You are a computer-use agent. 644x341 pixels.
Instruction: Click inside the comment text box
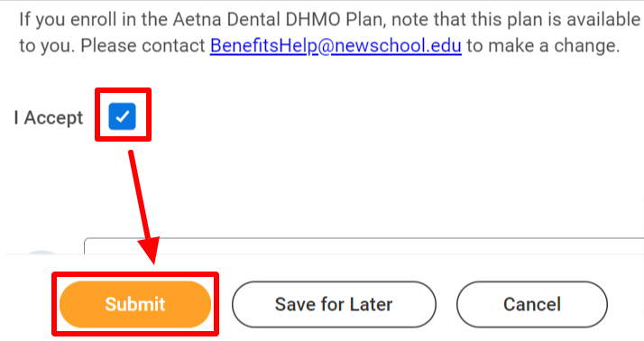363,246
